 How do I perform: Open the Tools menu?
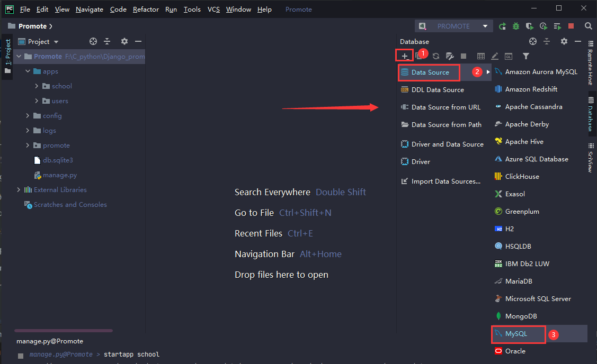click(192, 9)
